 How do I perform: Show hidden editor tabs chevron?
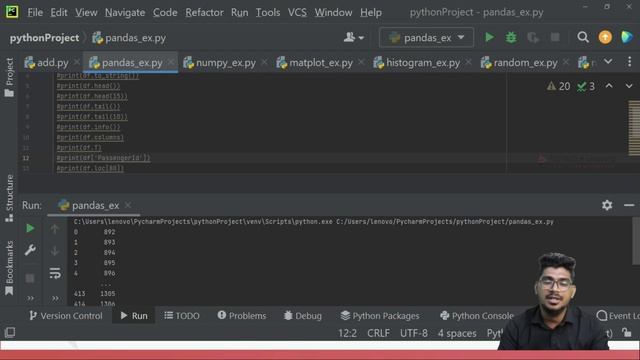pos(608,62)
